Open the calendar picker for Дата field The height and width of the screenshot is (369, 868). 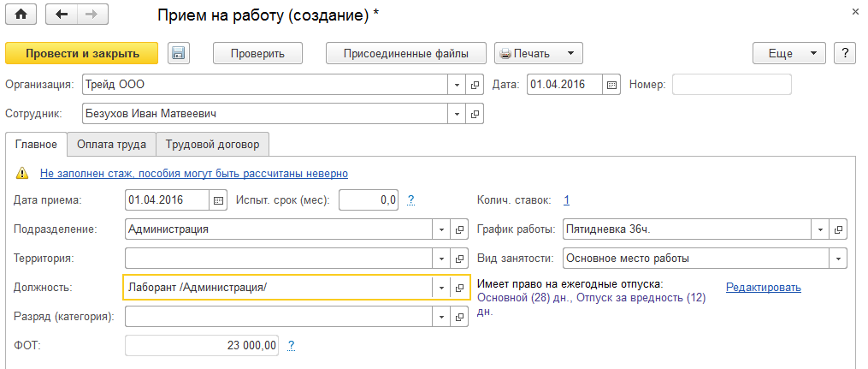611,85
